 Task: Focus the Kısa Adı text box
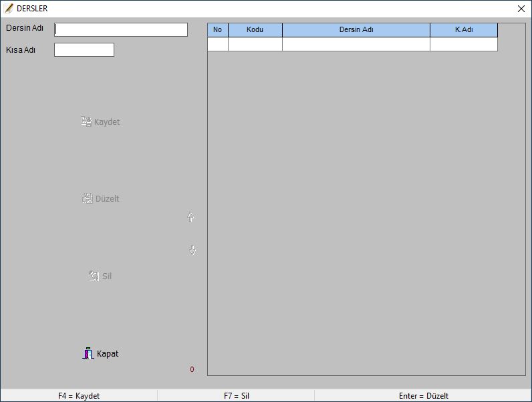[x=84, y=50]
